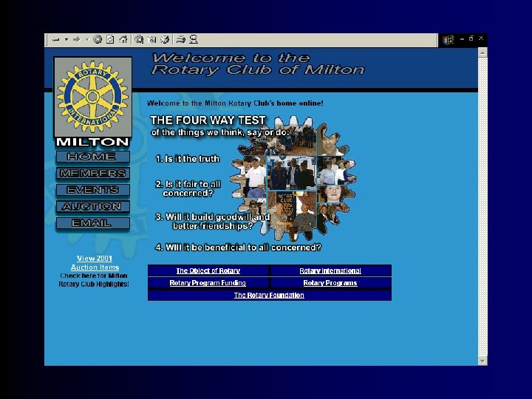Close the browser window
The height and width of the screenshot is (399, 532).
(481, 38)
